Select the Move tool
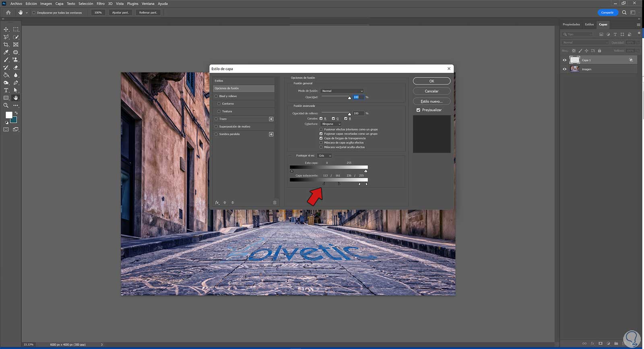644x349 pixels. [x=6, y=29]
